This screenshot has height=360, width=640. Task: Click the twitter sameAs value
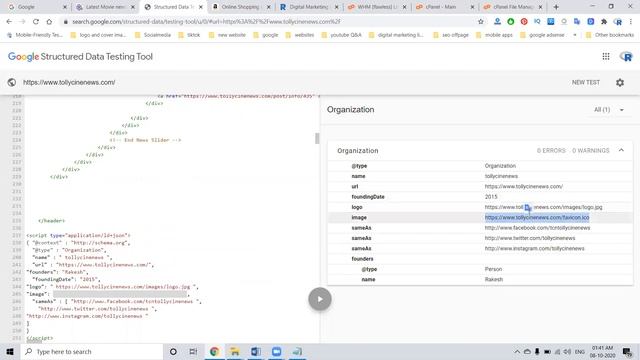tap(530, 238)
